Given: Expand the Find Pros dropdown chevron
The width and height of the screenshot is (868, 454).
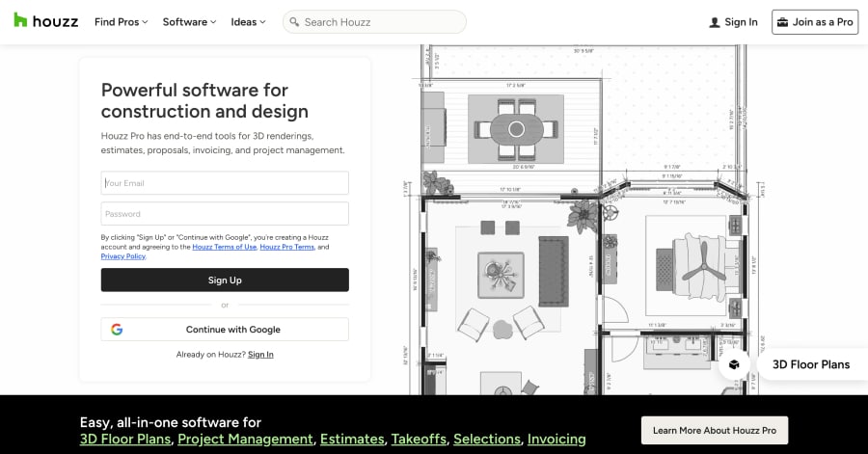Looking at the screenshot, I should (145, 22).
